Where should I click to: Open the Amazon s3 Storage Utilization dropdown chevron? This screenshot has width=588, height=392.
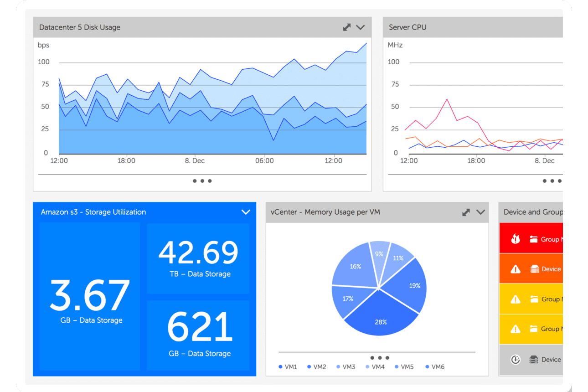246,212
